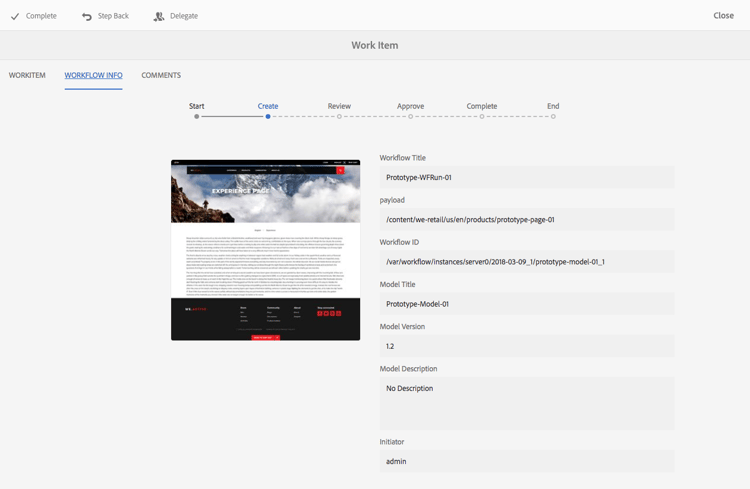Viewport: 750px width, 489px height.
Task: Click the Model Description text area
Action: (x=527, y=403)
